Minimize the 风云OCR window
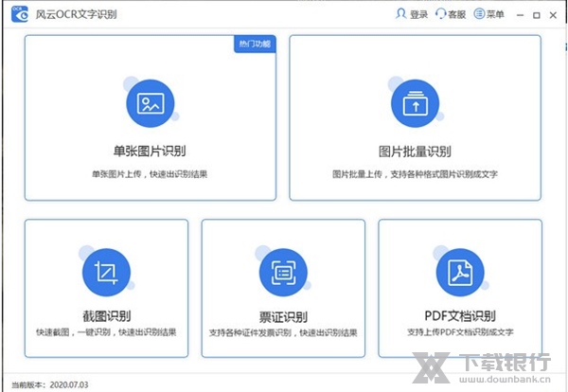The width and height of the screenshot is (568, 392). pyautogui.click(x=520, y=15)
